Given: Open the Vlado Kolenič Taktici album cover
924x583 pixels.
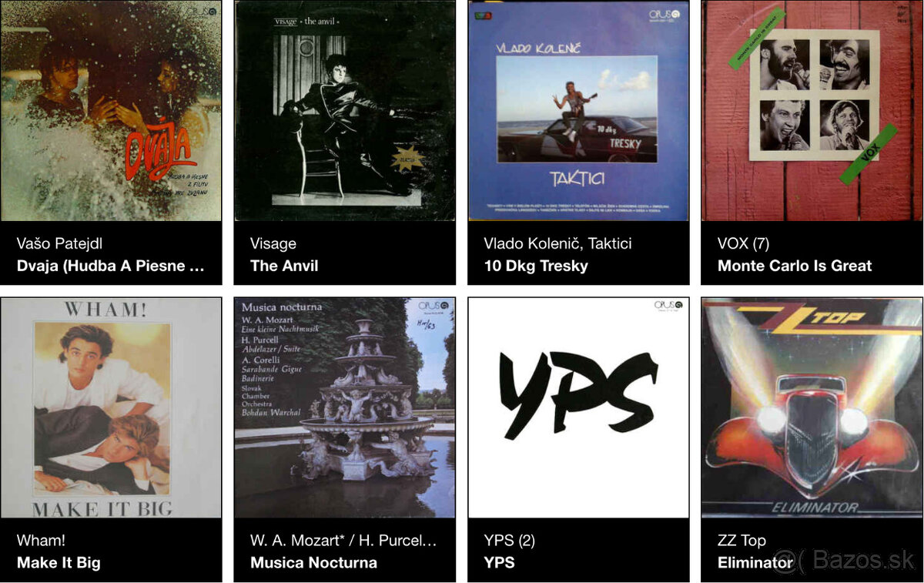Looking at the screenshot, I should (578, 110).
